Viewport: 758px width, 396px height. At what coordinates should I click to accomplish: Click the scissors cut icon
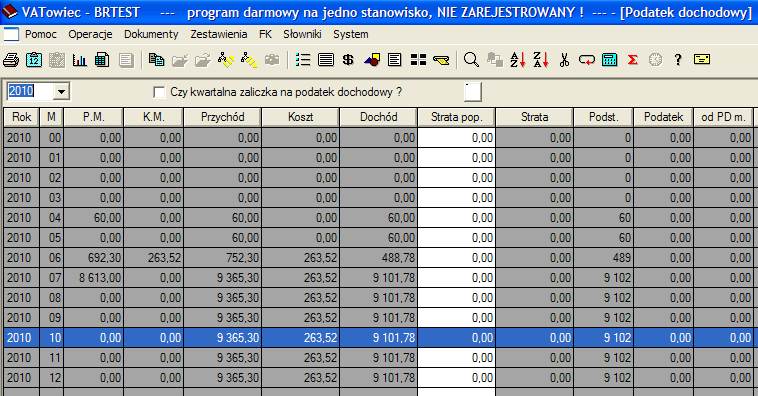564,60
